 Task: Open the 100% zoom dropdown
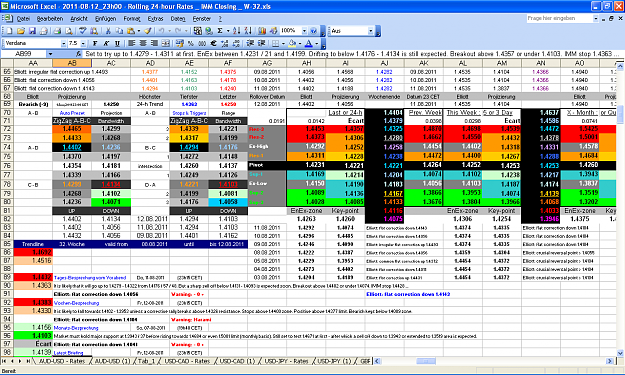(x=304, y=31)
